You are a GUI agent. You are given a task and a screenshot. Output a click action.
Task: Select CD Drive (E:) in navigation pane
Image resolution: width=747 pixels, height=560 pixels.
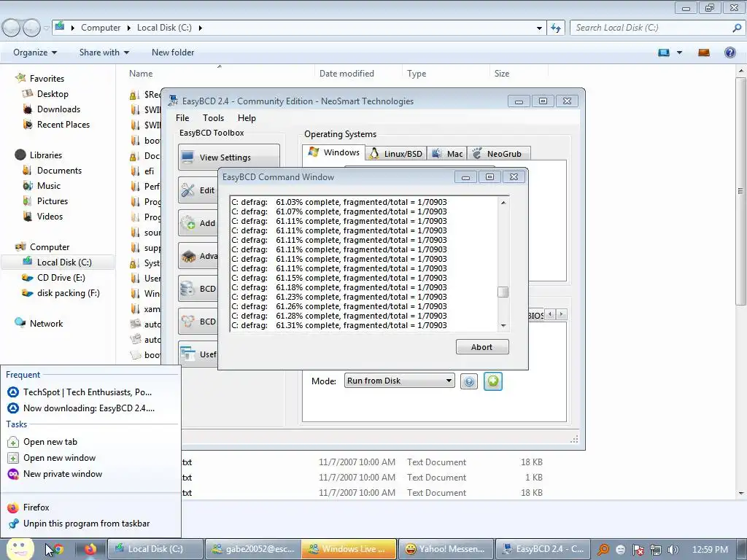click(61, 278)
